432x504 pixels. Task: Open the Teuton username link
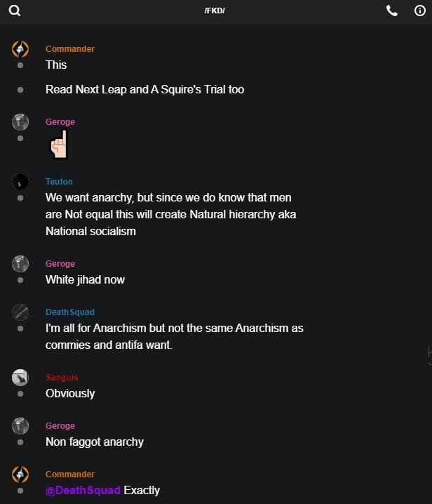pos(59,182)
